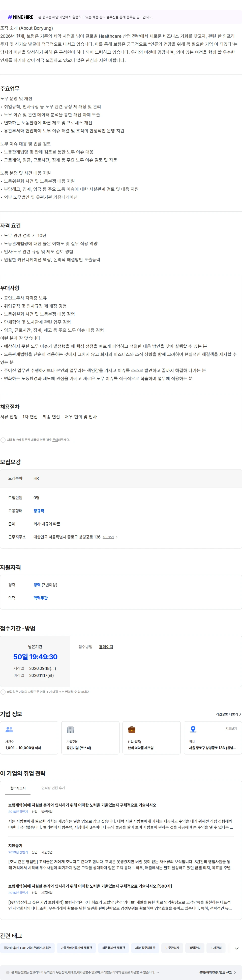Open 지도보기 in the 위치 card

pyautogui.click(x=231, y=729)
